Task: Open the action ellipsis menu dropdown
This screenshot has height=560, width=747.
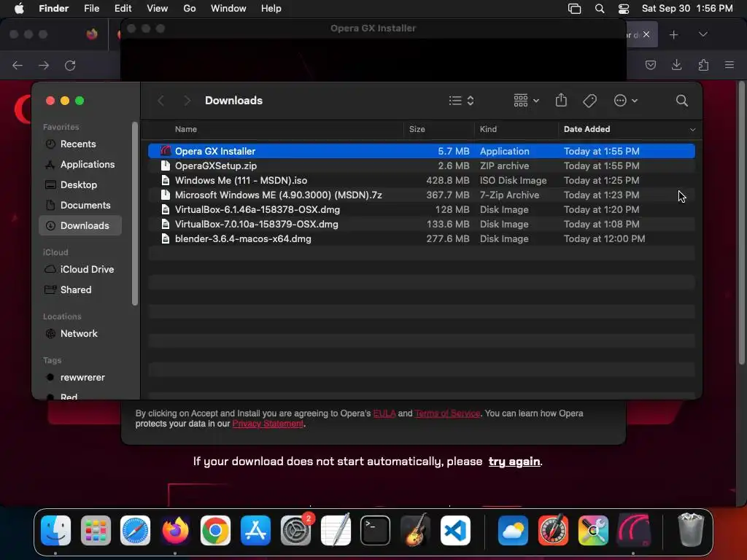Action: coord(625,101)
